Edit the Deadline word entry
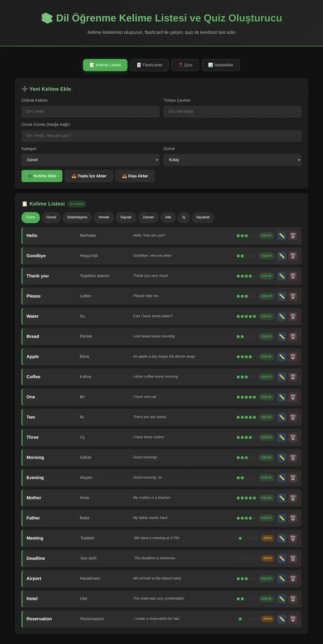Viewport: 323px width, 644px height. point(282,558)
